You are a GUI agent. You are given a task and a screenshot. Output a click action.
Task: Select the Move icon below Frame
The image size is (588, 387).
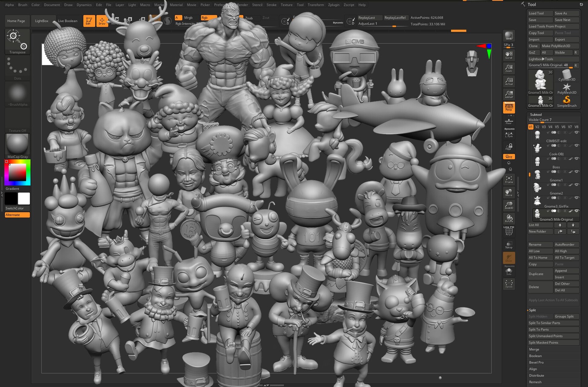coord(508,193)
